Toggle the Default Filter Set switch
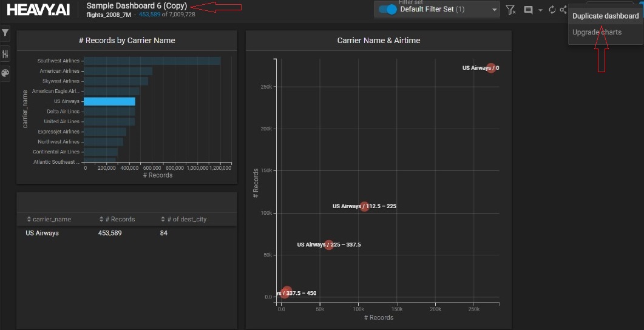This screenshot has width=644, height=330. point(387,10)
